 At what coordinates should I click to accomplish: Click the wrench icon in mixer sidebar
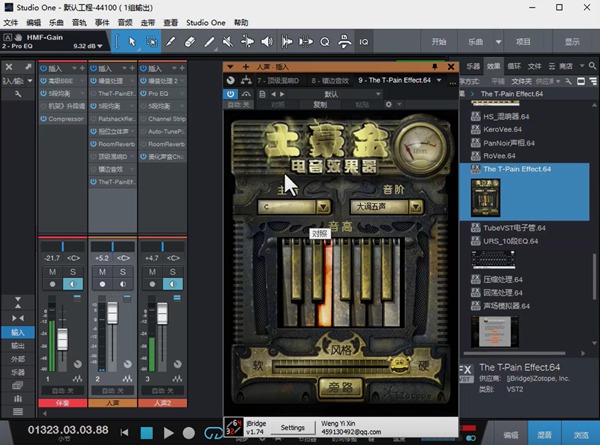(18, 94)
